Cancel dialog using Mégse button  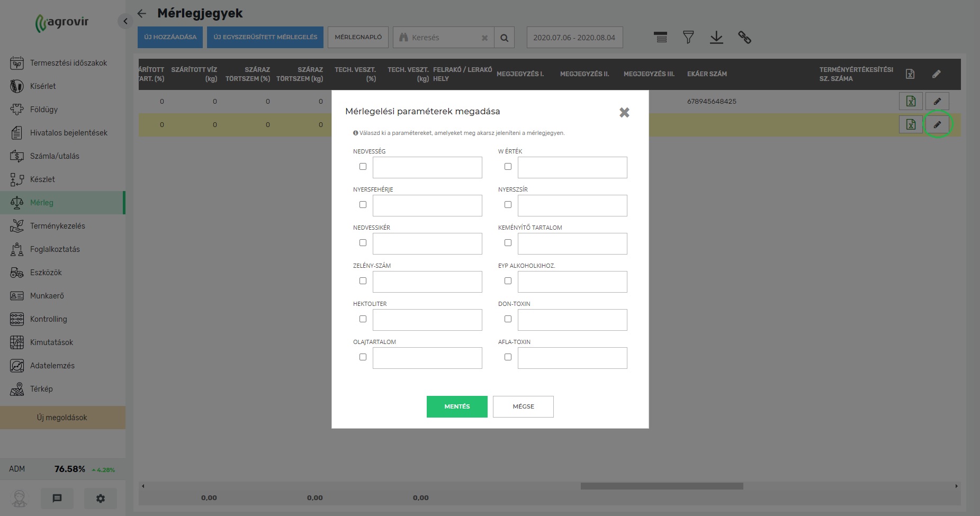pyautogui.click(x=523, y=406)
